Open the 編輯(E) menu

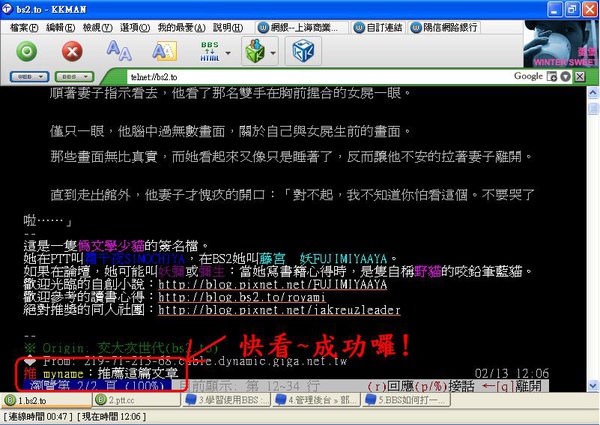(x=60, y=28)
